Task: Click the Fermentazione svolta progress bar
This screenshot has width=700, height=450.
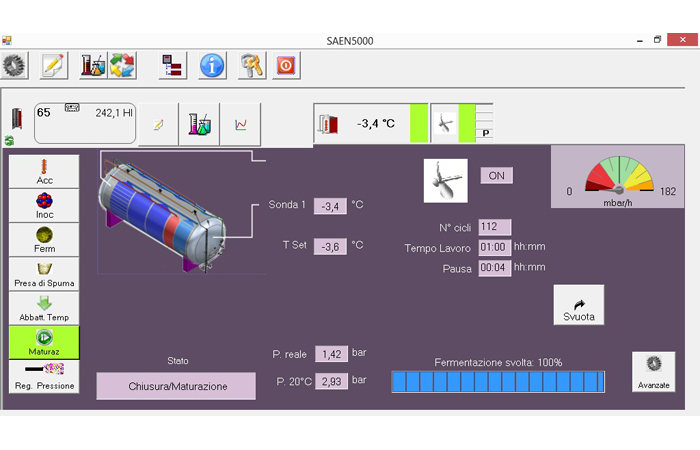Action: (x=498, y=382)
